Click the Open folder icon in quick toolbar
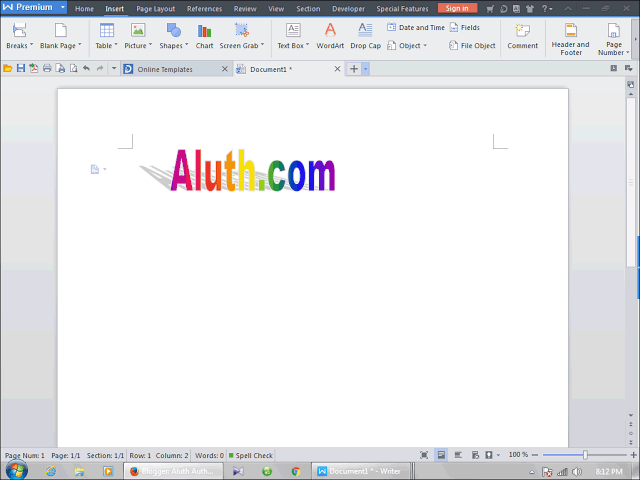The image size is (640, 480). (7, 69)
